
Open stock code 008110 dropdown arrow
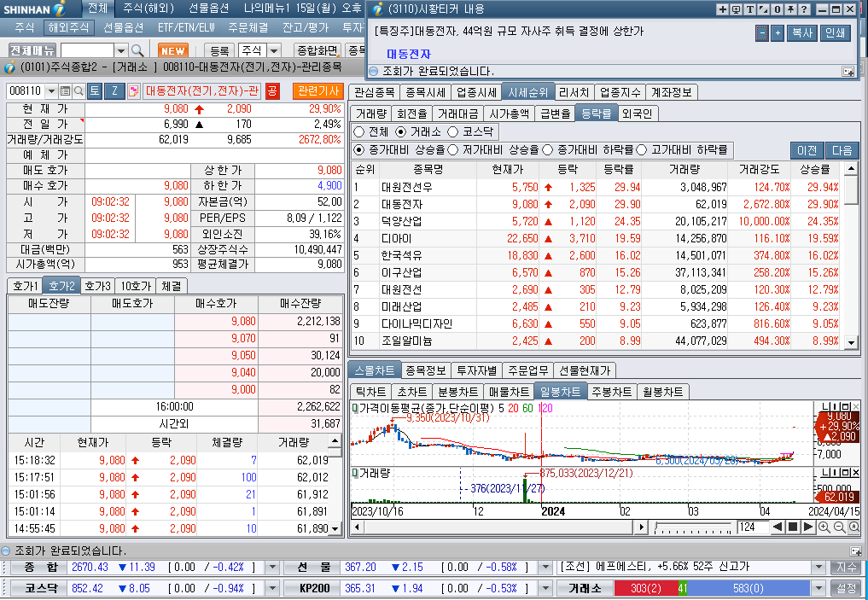tap(51, 91)
